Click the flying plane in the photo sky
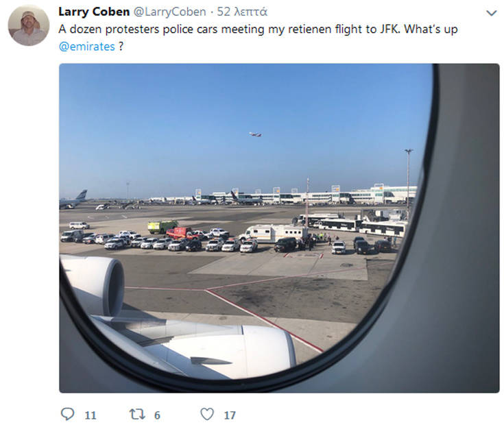The image size is (504, 427). click(255, 134)
